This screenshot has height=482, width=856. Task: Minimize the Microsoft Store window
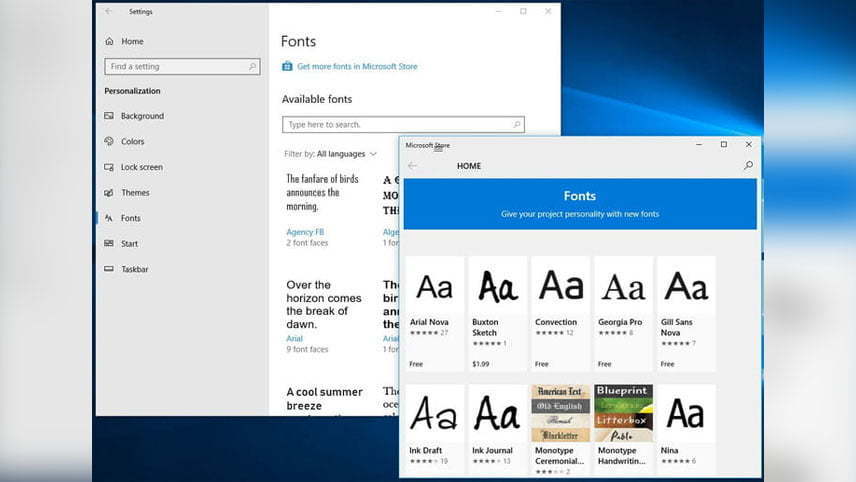coord(699,145)
